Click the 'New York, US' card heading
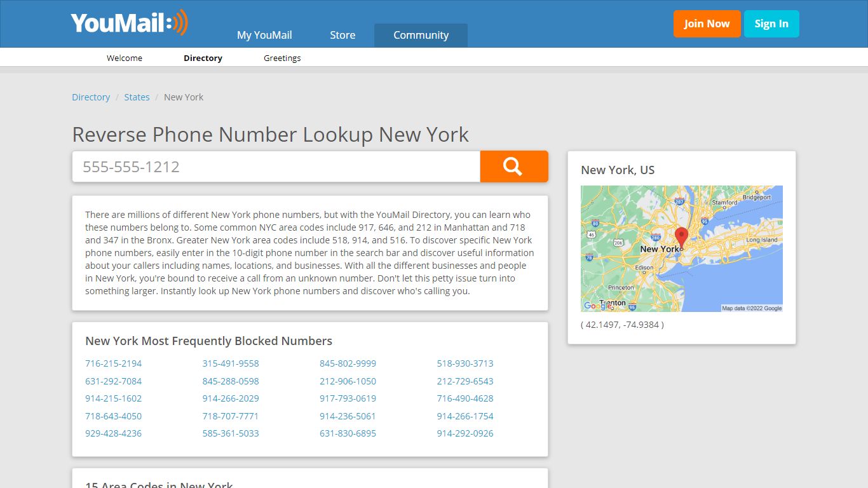 618,170
